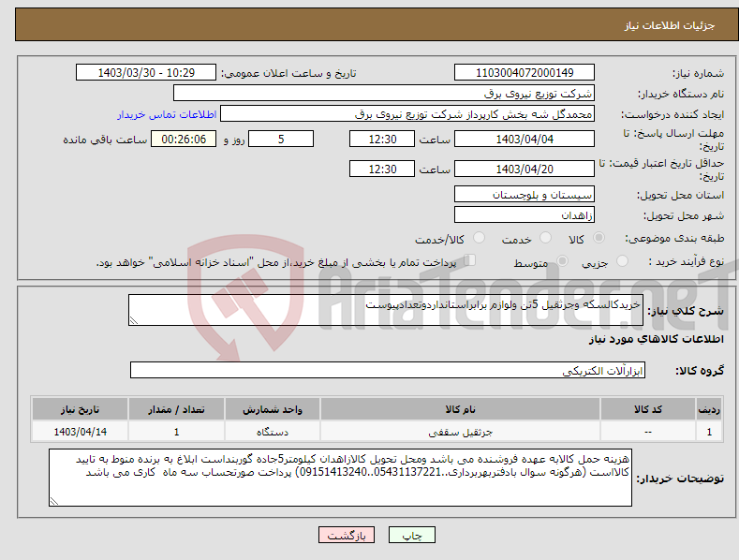Screen dimensions: 739x560
Task: Click the remaining days field showing 5
Action: click(x=281, y=139)
